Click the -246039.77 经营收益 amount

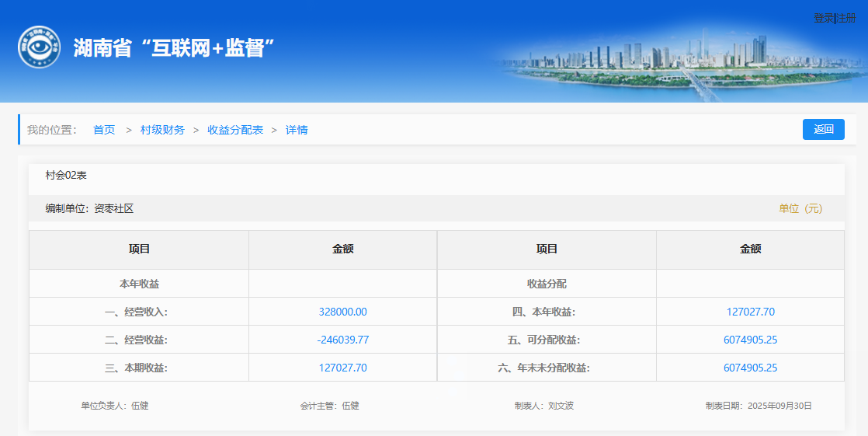pyautogui.click(x=342, y=340)
